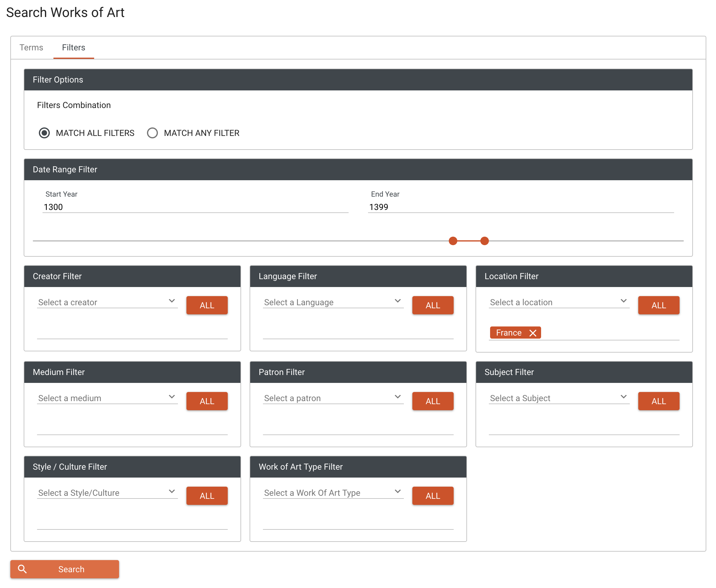
Task: Click the start year slider handle
Action: click(453, 241)
